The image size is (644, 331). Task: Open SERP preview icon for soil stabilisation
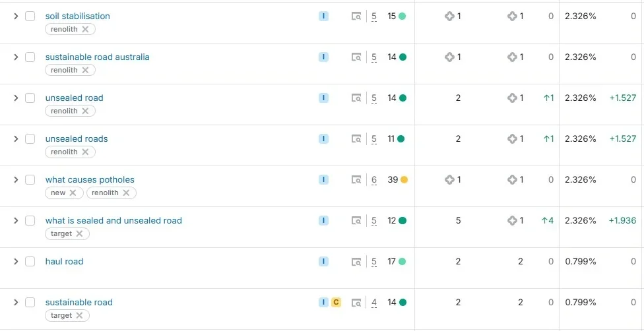pyautogui.click(x=356, y=16)
